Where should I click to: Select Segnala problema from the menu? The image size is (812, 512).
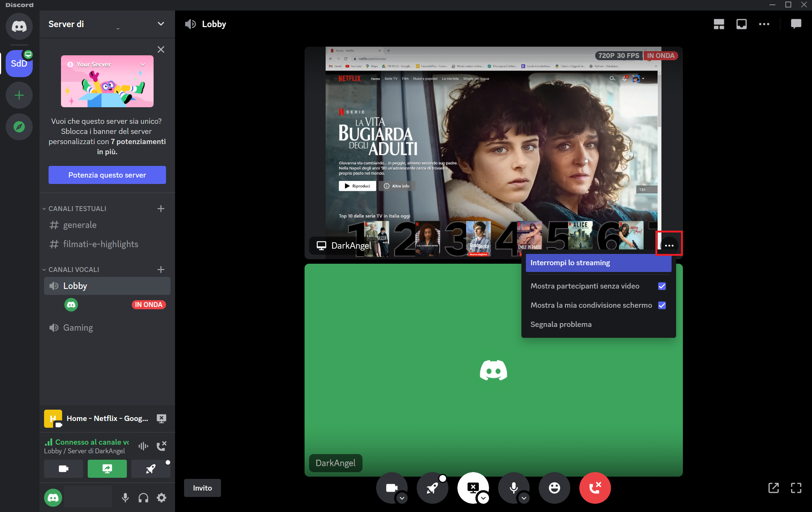click(x=561, y=324)
